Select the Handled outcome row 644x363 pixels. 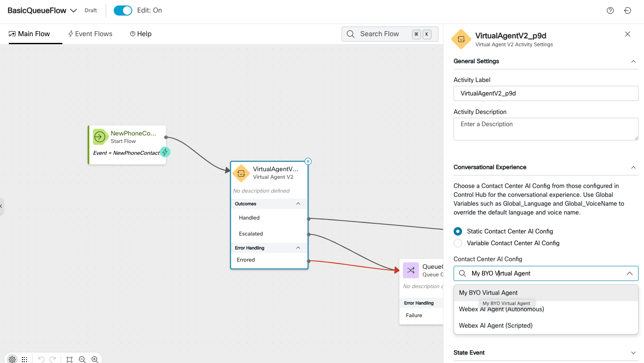click(270, 218)
